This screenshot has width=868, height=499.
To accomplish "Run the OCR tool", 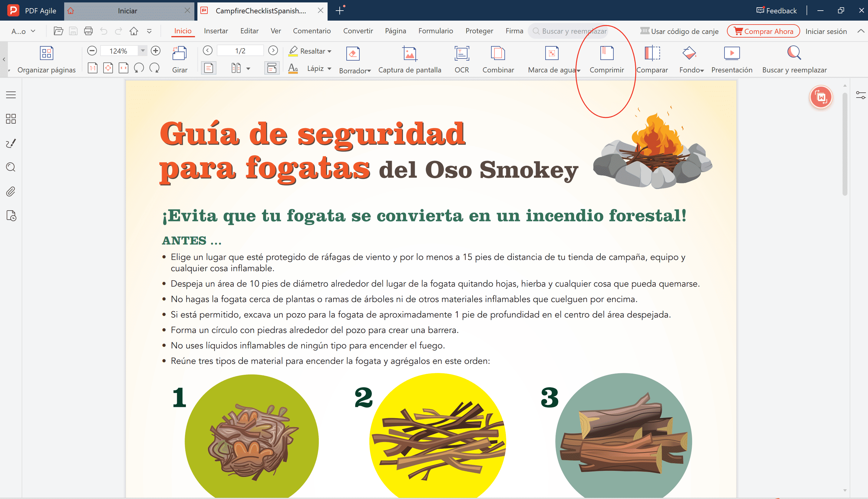I will tap(462, 60).
